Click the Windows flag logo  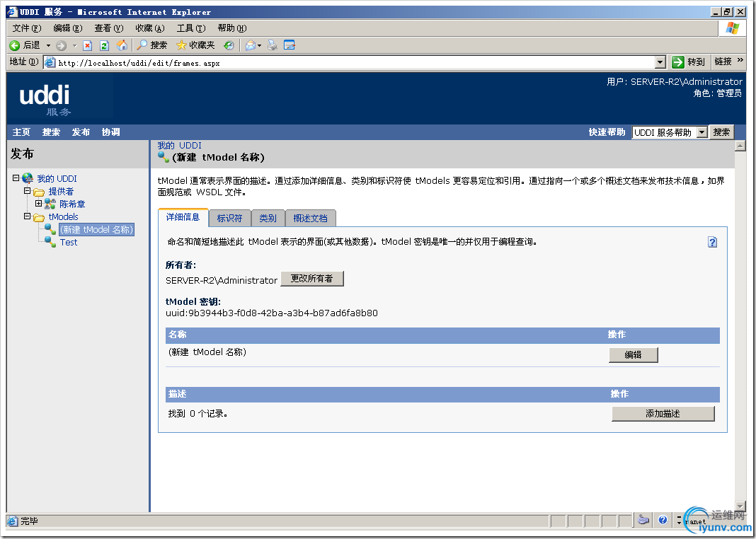(733, 28)
